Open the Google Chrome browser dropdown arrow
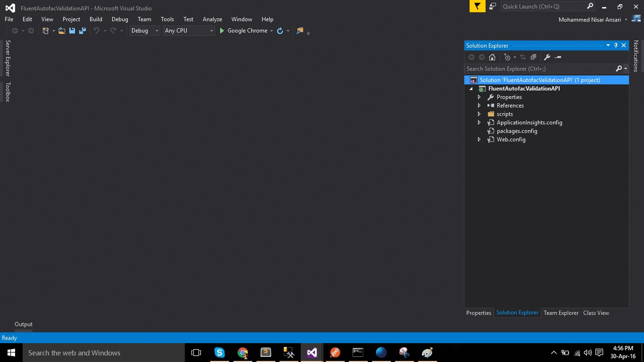 click(x=272, y=31)
